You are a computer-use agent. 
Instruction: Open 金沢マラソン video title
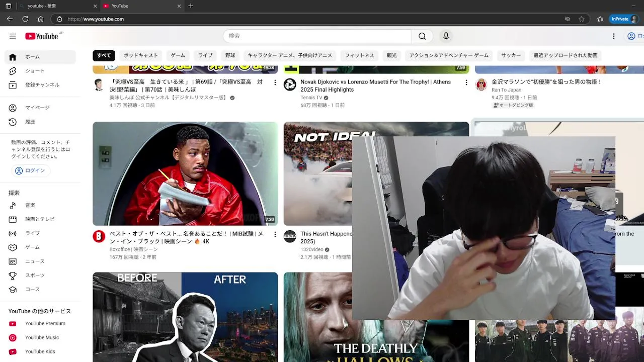pyautogui.click(x=546, y=81)
